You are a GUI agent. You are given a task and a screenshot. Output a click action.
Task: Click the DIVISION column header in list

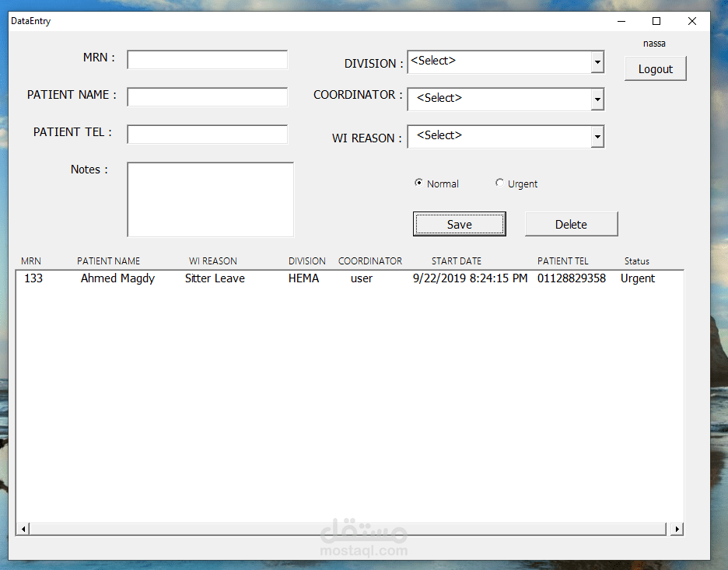307,261
